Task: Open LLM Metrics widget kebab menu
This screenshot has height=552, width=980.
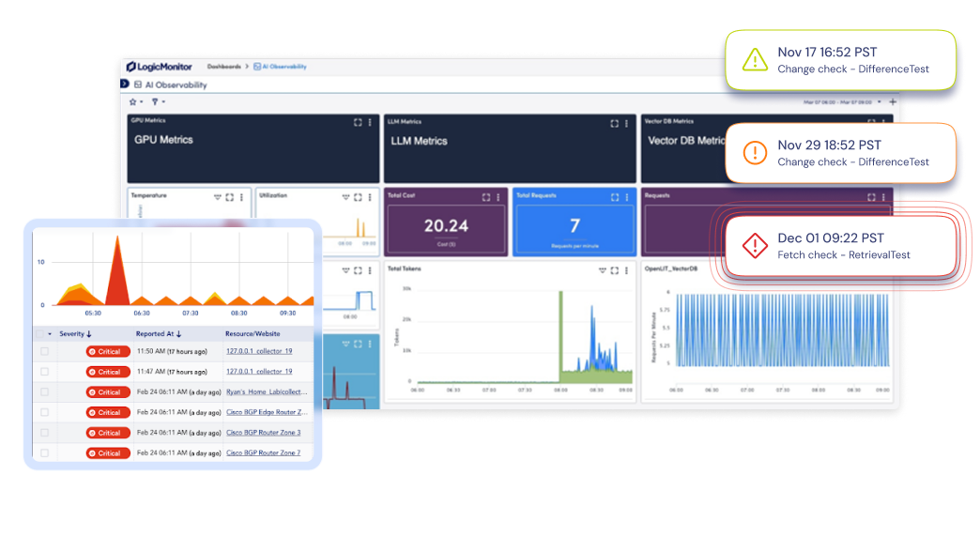Action: pos(626,124)
